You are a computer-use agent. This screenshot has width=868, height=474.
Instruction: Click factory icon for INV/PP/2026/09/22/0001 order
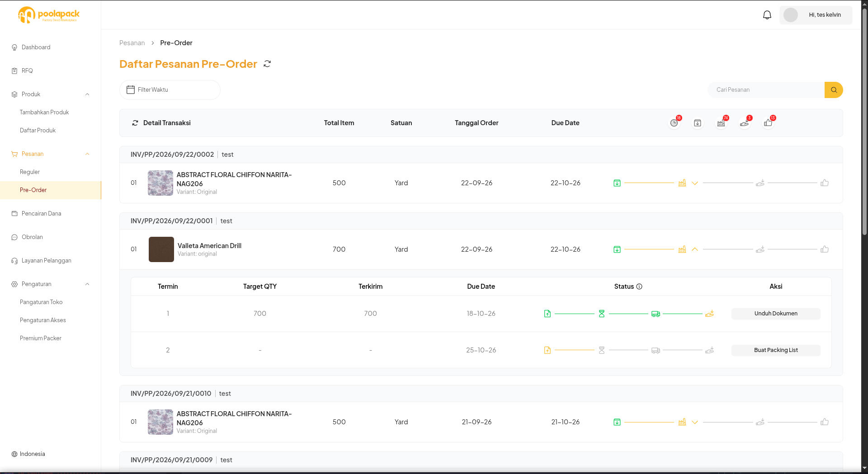point(682,249)
